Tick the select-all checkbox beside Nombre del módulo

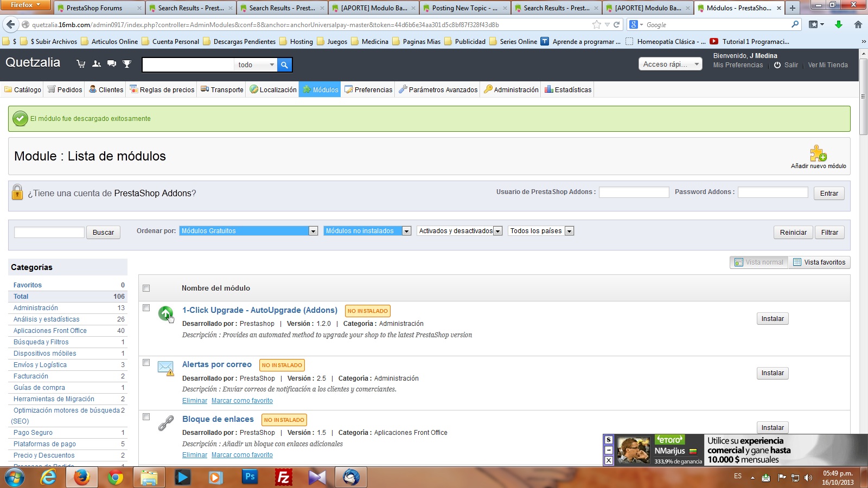(146, 288)
